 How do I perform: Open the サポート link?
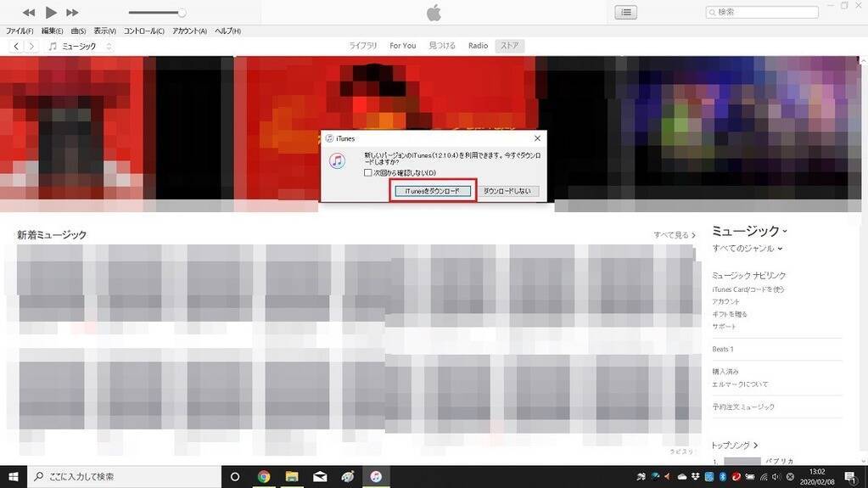tap(724, 326)
